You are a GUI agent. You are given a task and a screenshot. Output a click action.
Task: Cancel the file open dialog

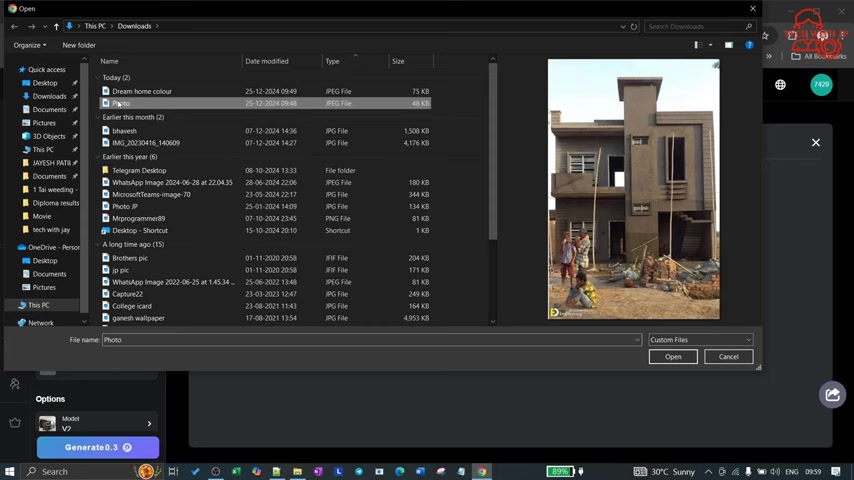tap(728, 357)
